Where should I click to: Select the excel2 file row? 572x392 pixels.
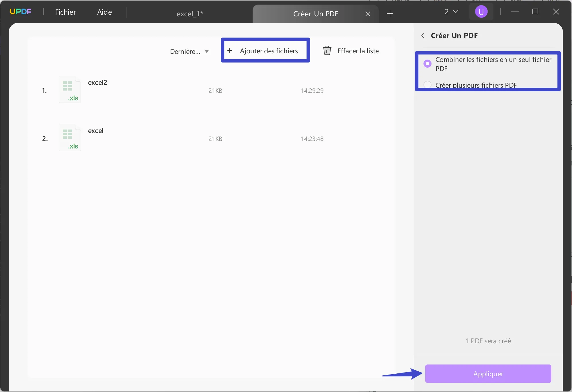[183, 91]
